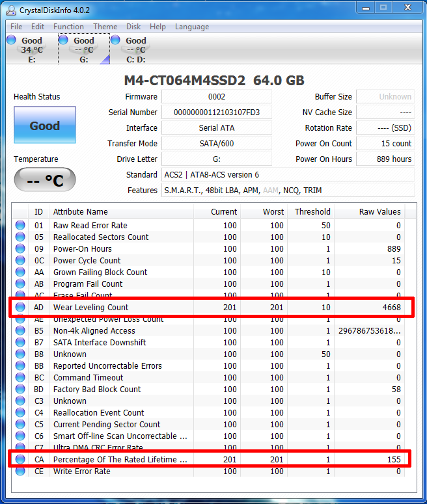Click status icon for Factory Bad Block Count
427x504 pixels.
[x=20, y=389]
